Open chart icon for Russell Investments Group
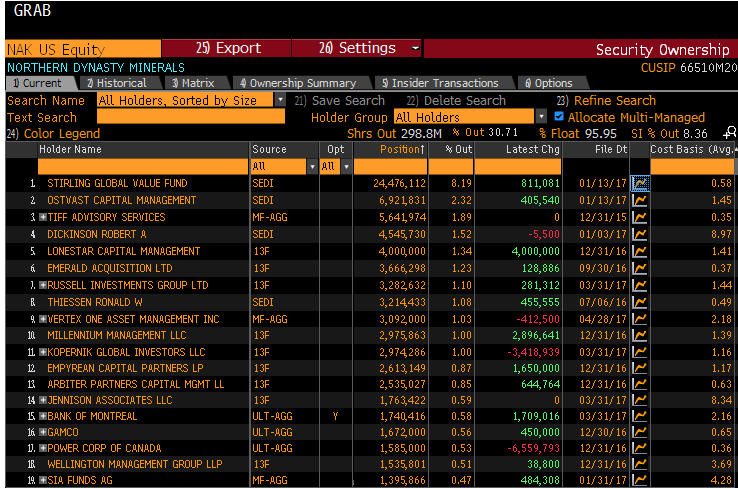The height and width of the screenshot is (488, 738). click(x=640, y=285)
